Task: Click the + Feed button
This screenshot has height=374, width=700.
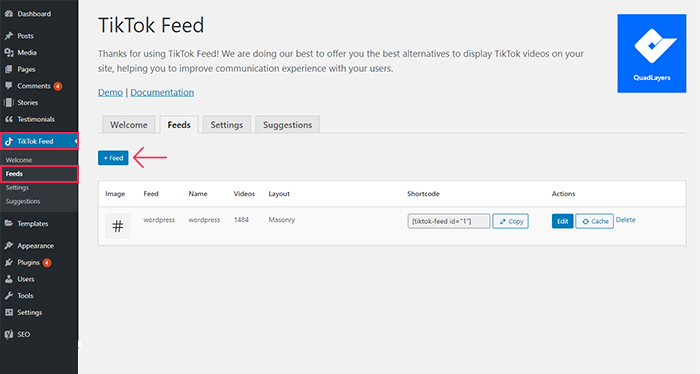Action: point(113,158)
